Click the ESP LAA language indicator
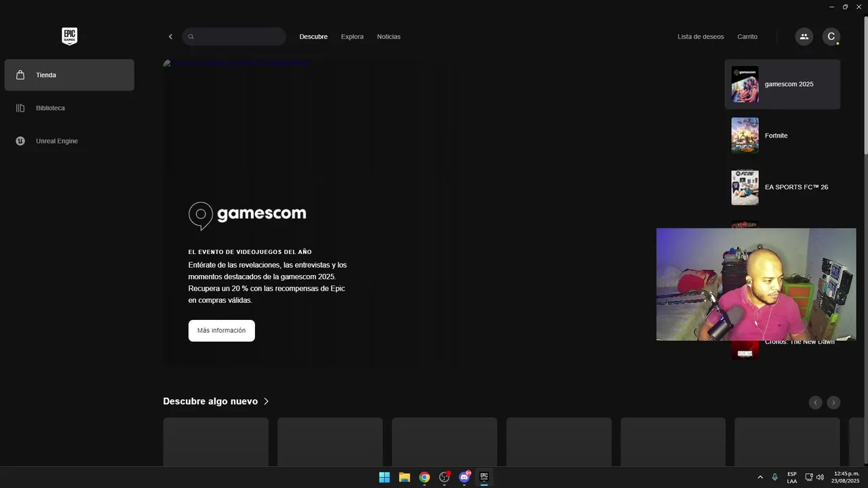Screen dimensions: 868x488 click(x=792, y=477)
